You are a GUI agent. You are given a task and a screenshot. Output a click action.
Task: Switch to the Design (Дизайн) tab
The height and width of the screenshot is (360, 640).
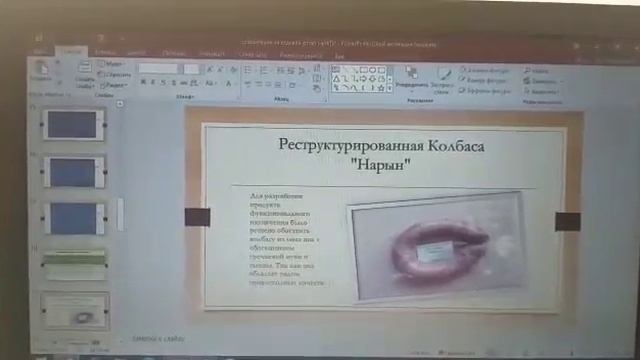coord(136,53)
